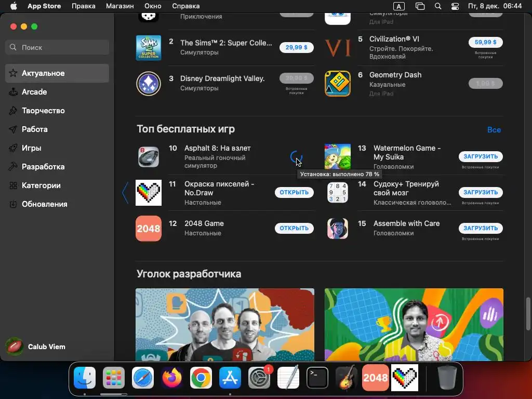532x399 pixels.
Task: Click Disney Dreamlight Valley title
Action: [222, 78]
